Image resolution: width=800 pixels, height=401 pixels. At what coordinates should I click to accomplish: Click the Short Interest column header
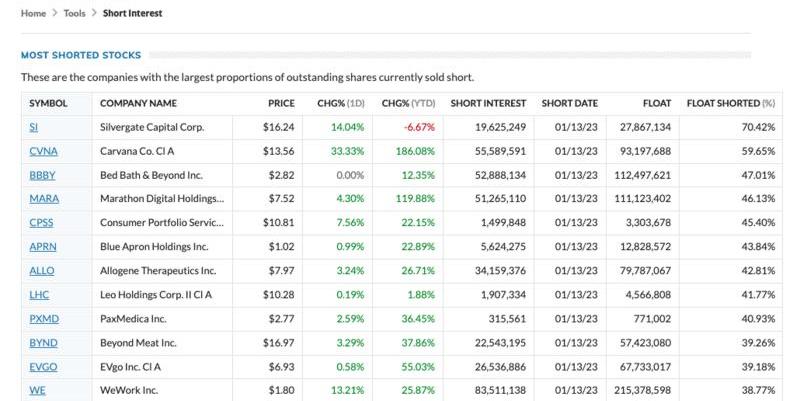tap(488, 103)
